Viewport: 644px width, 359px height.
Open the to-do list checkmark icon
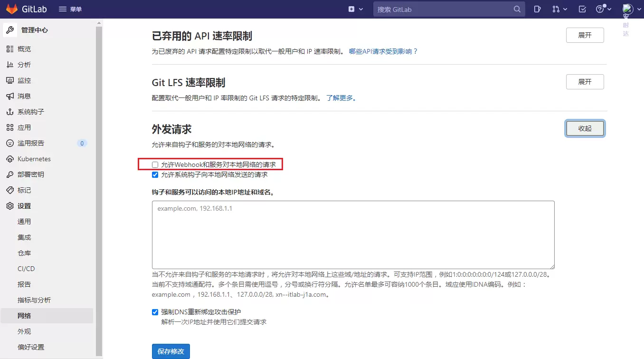tap(582, 9)
